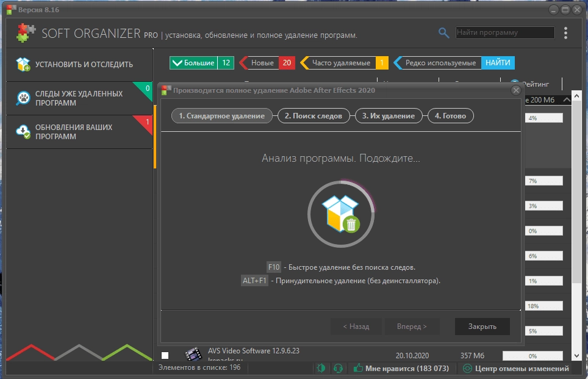
Task: Select step 1 Стандартное удаление
Action: tap(221, 116)
